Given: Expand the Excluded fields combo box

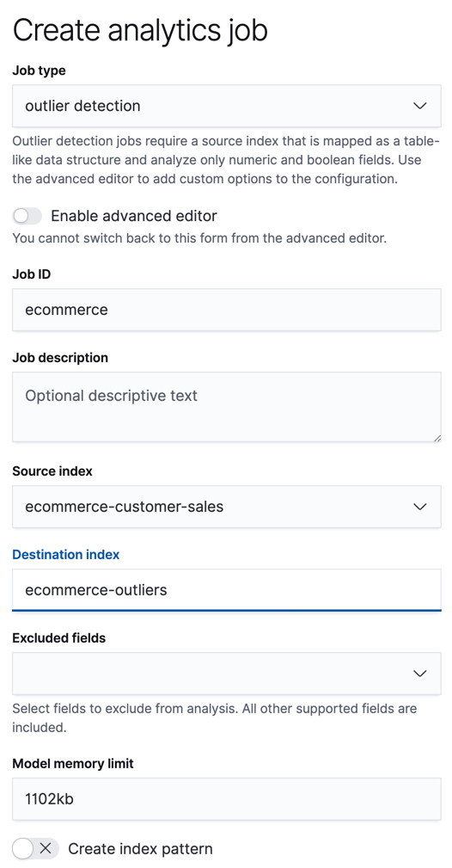Looking at the screenshot, I should (x=226, y=673).
